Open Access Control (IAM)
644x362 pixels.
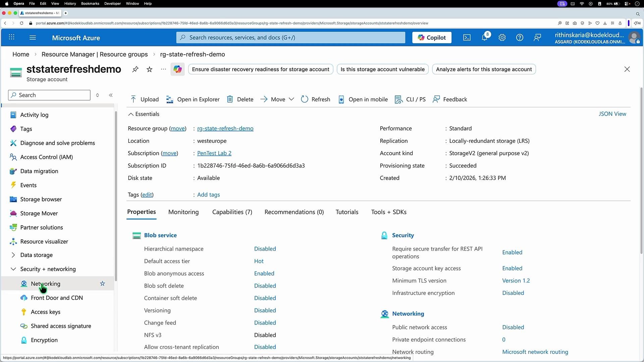coord(46,157)
